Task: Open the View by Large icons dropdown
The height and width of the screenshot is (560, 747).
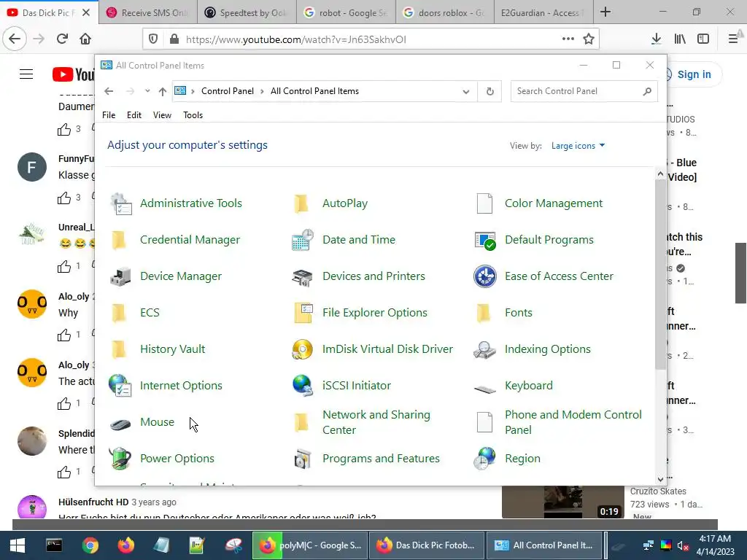Action: coord(578,146)
